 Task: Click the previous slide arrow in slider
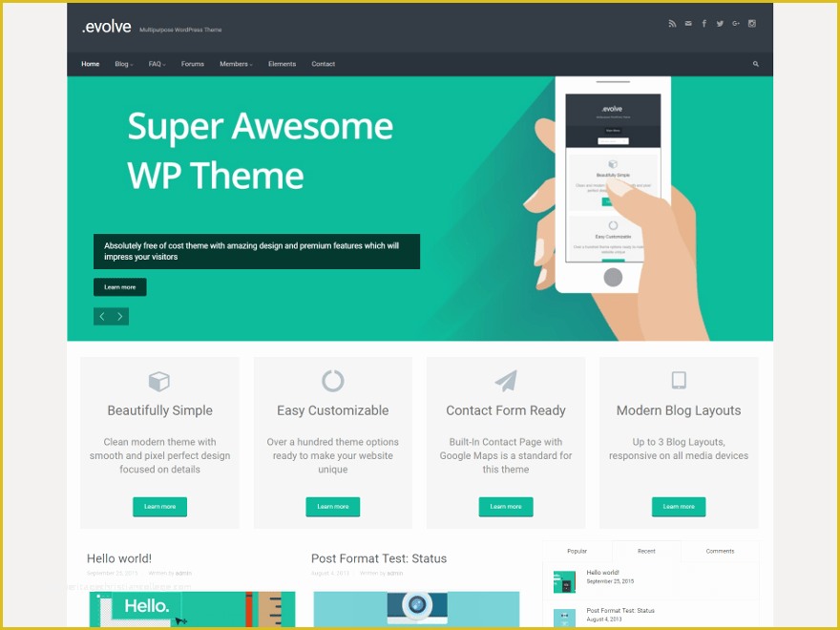click(x=102, y=317)
